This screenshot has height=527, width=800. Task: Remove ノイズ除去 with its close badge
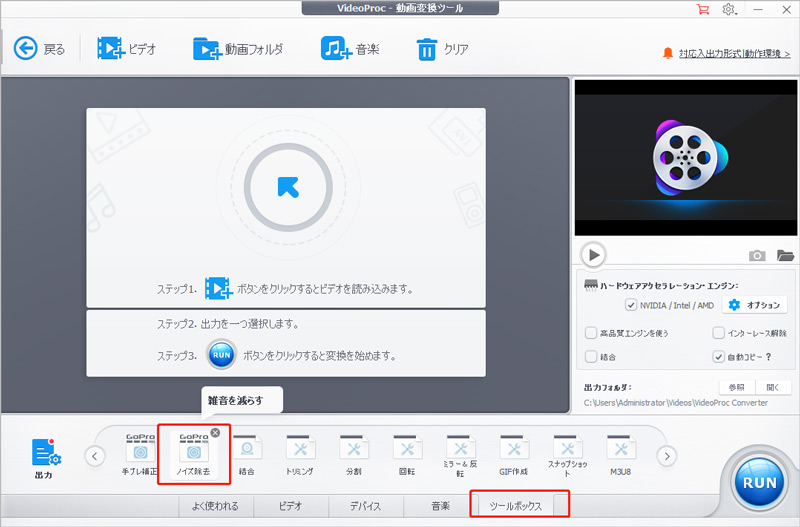coord(215,433)
